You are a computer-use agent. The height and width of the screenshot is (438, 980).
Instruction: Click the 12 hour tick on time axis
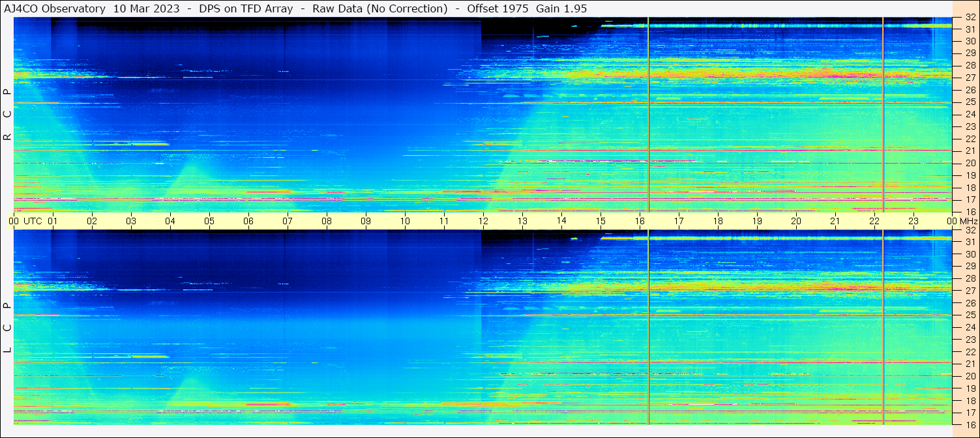[483, 221]
